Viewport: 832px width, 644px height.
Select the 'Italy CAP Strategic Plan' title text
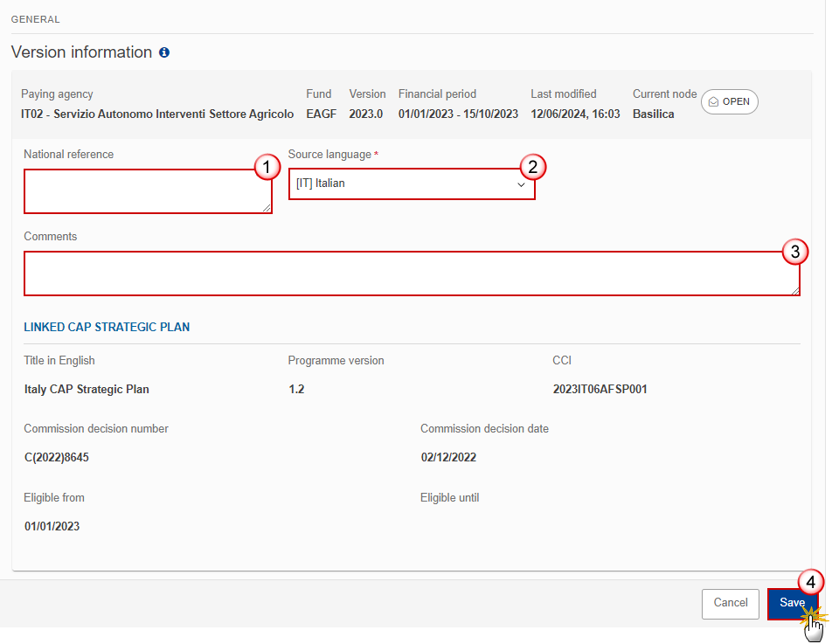[x=87, y=390]
